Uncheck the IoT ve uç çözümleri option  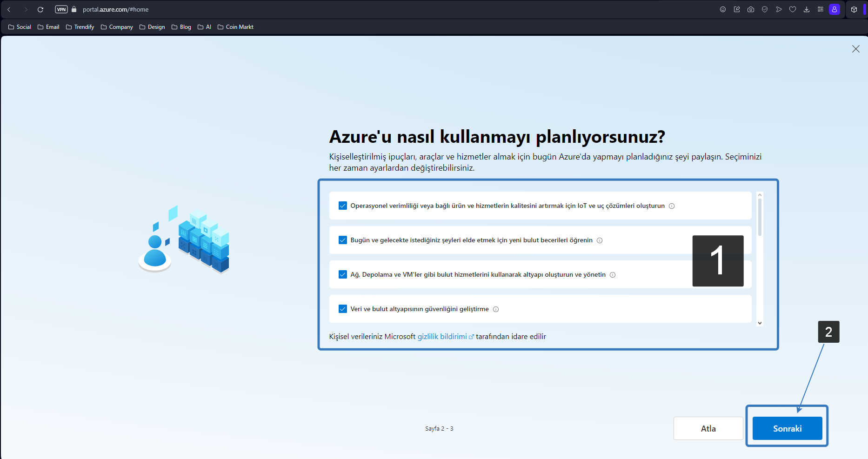(x=343, y=206)
